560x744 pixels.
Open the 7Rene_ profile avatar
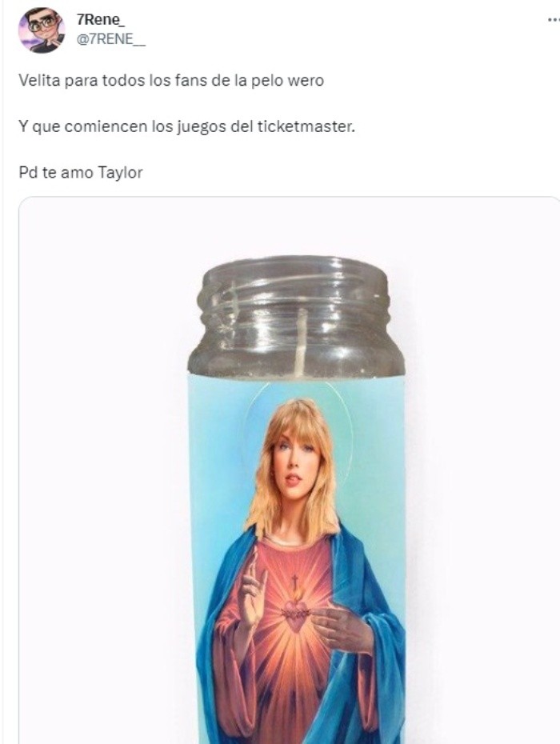tap(42, 30)
